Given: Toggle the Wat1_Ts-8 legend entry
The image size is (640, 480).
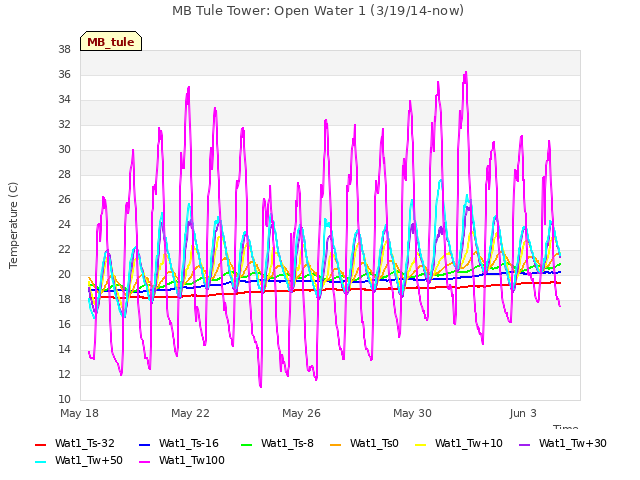Looking at the screenshot, I should [277, 443].
